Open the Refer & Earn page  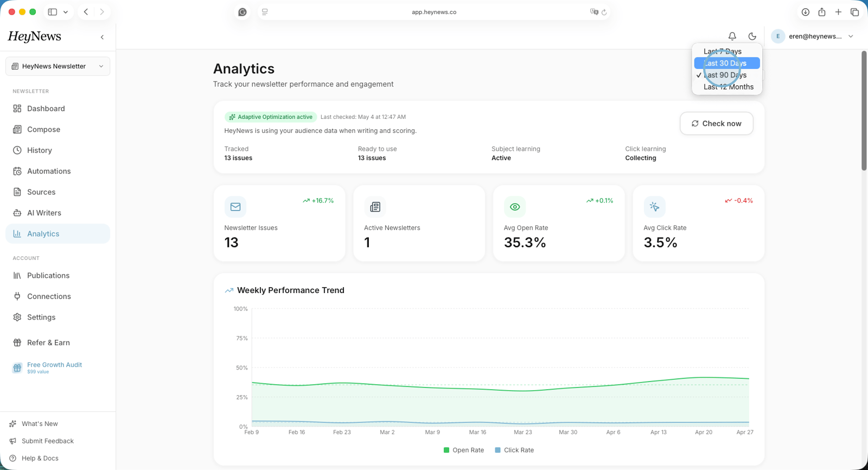click(x=58, y=342)
